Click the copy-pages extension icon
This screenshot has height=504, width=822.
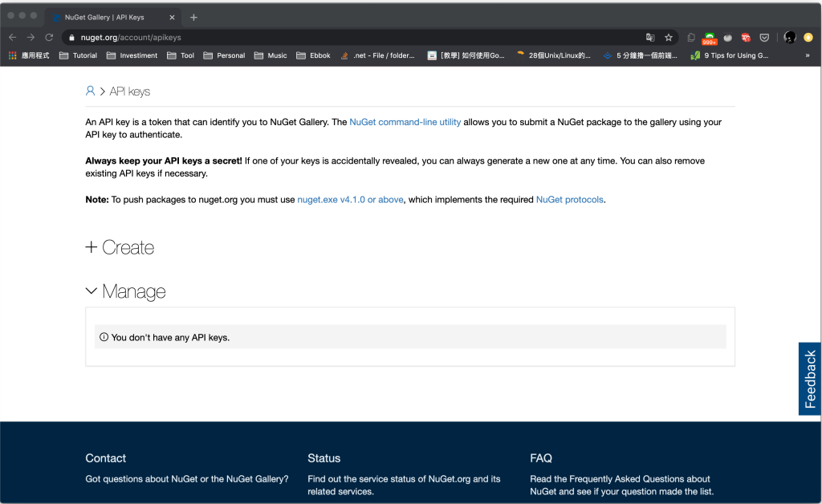click(691, 37)
